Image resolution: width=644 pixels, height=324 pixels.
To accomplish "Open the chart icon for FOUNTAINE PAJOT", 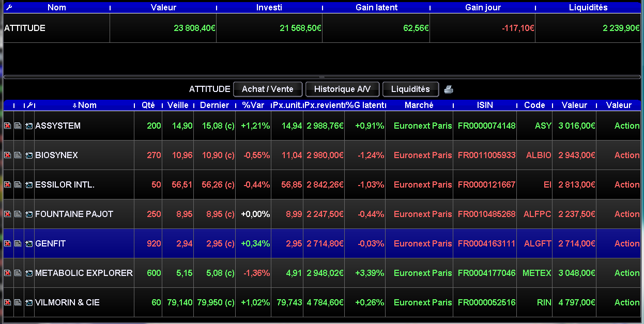I will [x=29, y=214].
